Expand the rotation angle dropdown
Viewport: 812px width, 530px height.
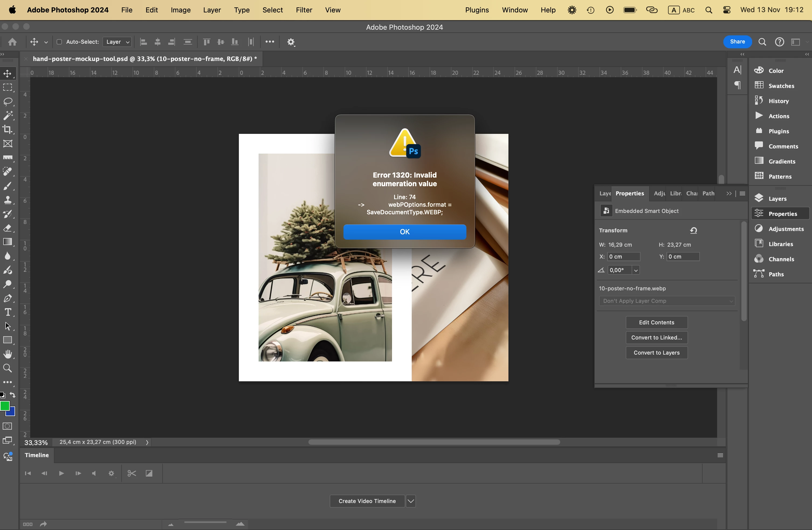[636, 270]
